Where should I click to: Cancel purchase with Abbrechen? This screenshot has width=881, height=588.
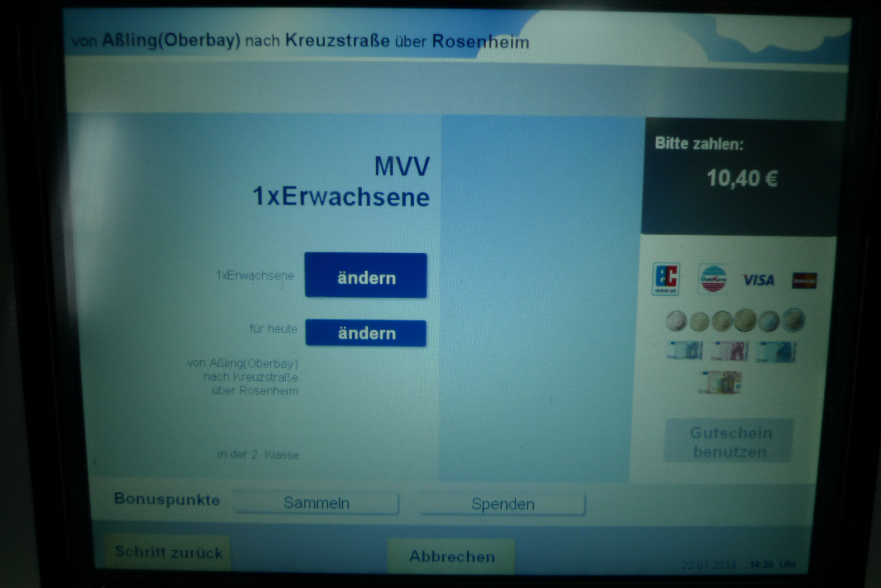tap(451, 556)
